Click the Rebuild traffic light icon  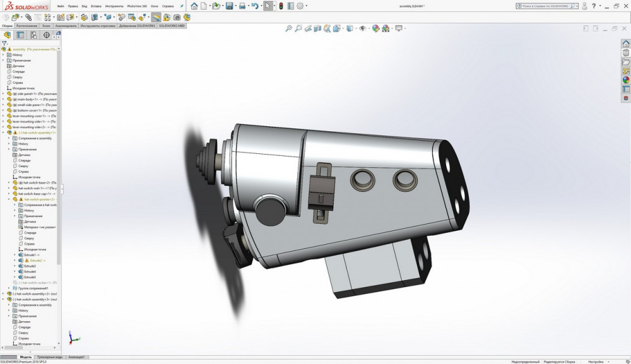tap(281, 6)
